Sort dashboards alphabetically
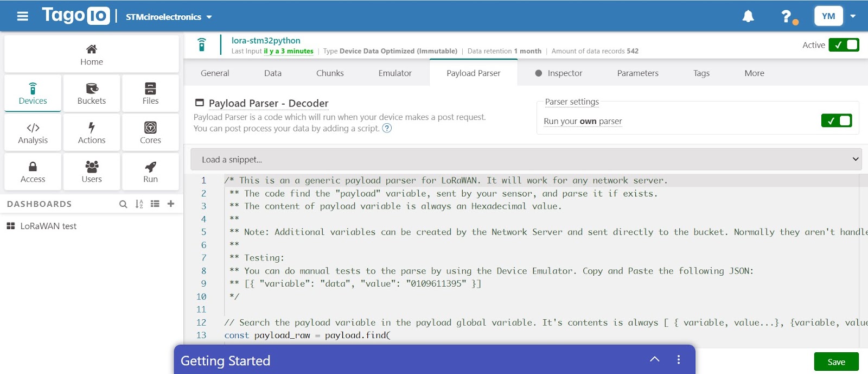The width and height of the screenshot is (868, 374). tap(139, 204)
